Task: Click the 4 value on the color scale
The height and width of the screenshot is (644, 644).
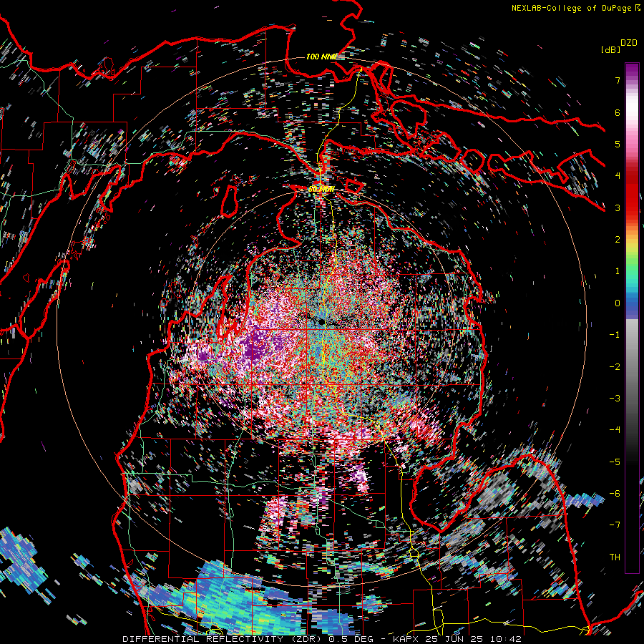Action: tap(618, 176)
